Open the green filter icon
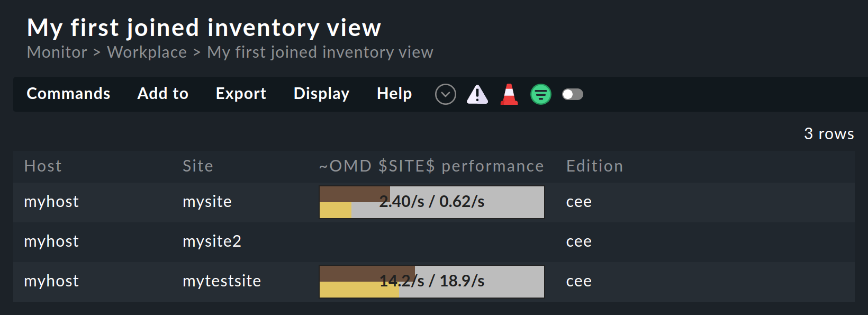Image resolution: width=868 pixels, height=315 pixels. [541, 94]
